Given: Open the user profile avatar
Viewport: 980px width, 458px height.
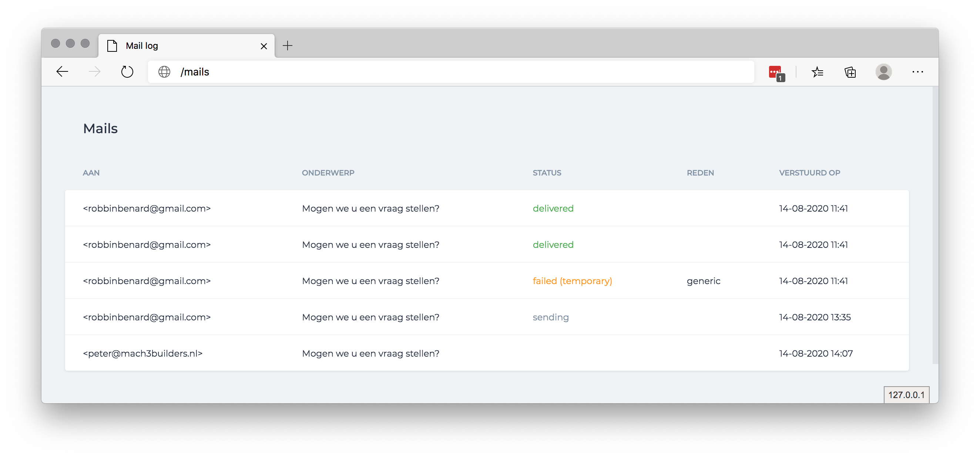Looking at the screenshot, I should pyautogui.click(x=883, y=72).
